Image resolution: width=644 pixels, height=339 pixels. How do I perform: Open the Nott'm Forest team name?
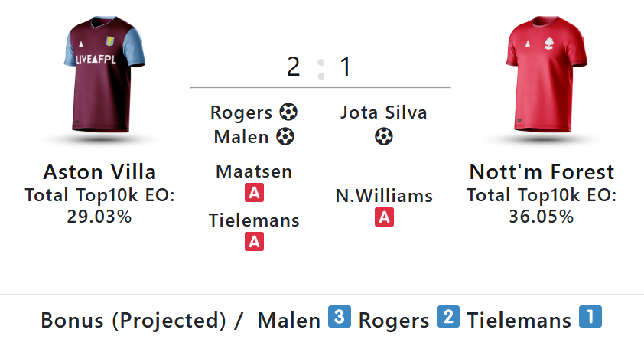pyautogui.click(x=542, y=171)
